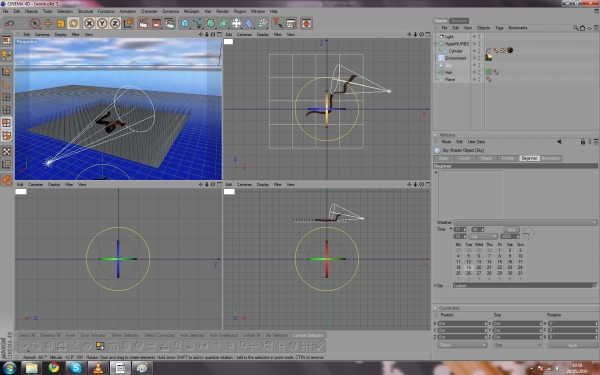Collapse the Coordinates panel header
The image size is (600, 375).
[435, 308]
